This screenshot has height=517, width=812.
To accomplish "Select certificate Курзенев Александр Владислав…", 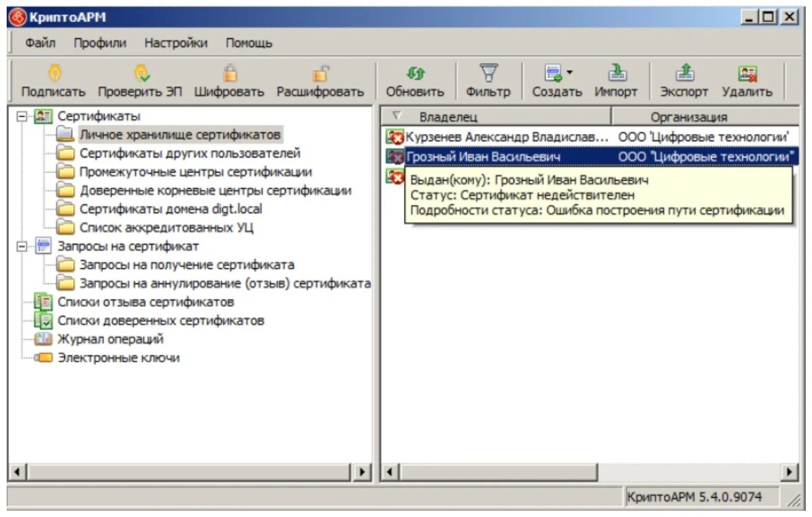I will pyautogui.click(x=507, y=137).
